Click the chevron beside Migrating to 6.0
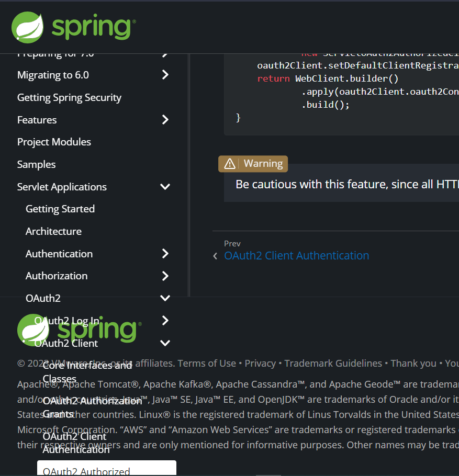 click(165, 75)
